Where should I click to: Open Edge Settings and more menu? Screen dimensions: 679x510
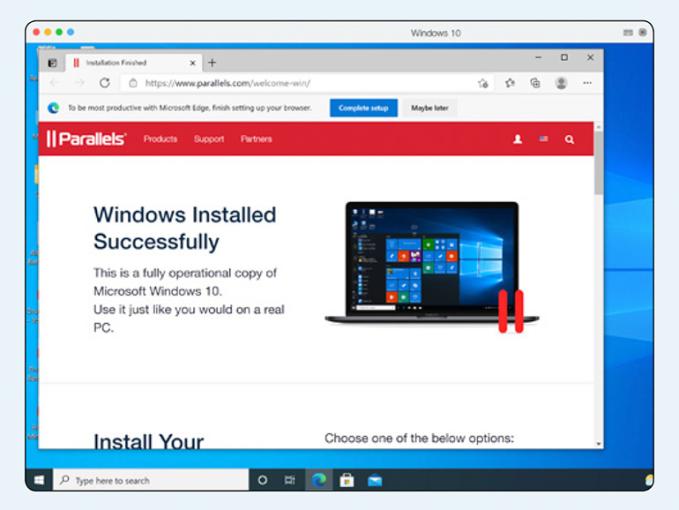pos(587,83)
